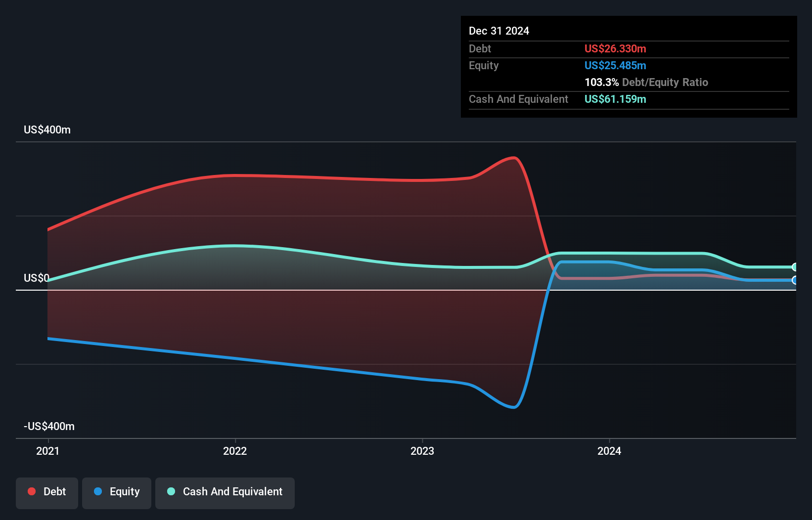Screen dimensions: 812x520
Task: Click the debt value US$26.330m
Action: tap(615, 48)
